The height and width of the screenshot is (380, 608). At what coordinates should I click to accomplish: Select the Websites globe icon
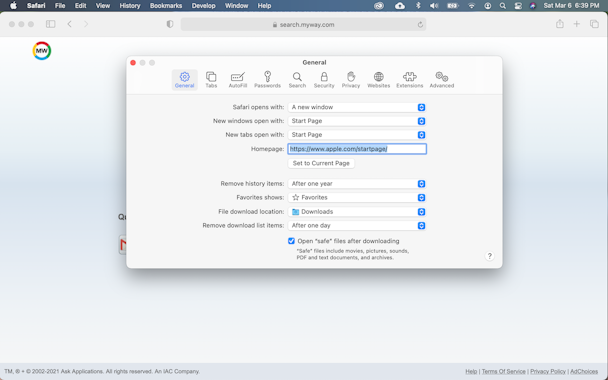click(378, 80)
